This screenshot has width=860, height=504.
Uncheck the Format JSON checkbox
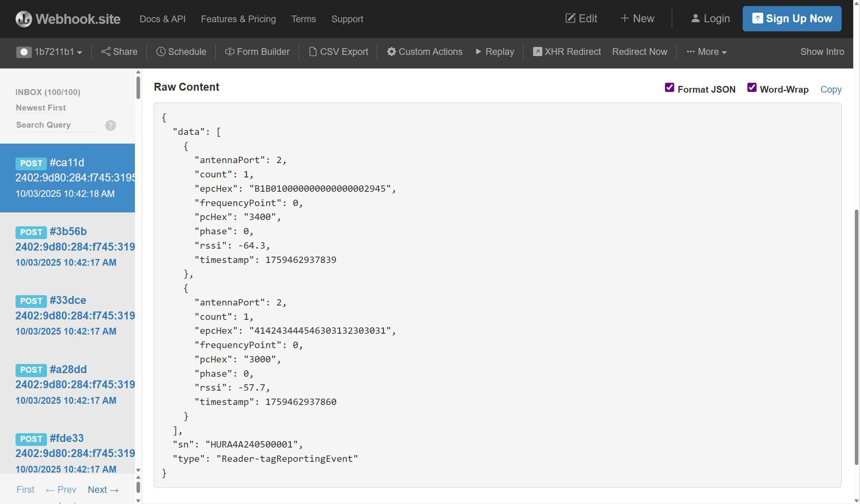pyautogui.click(x=669, y=88)
